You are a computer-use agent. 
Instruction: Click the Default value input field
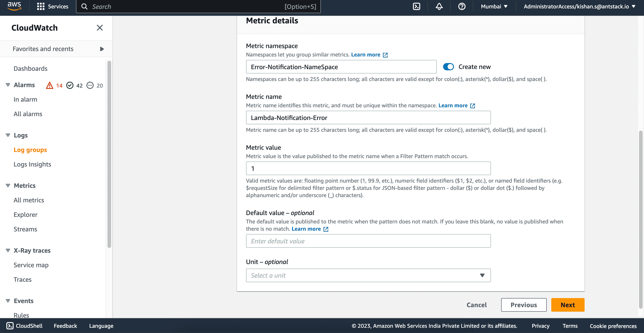coord(368,241)
